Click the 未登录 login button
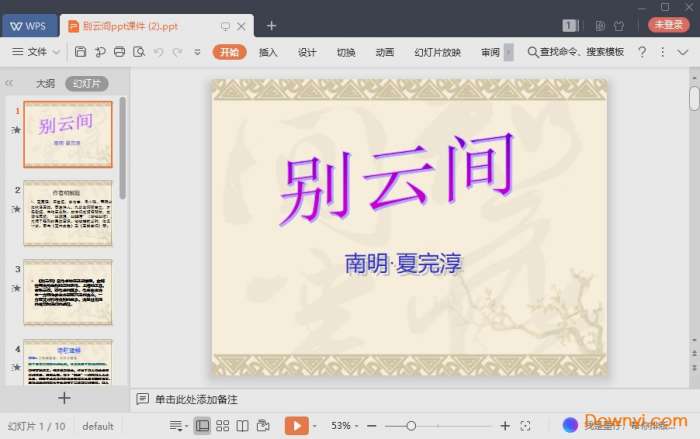Image resolution: width=700 pixels, height=439 pixels. coord(668,25)
